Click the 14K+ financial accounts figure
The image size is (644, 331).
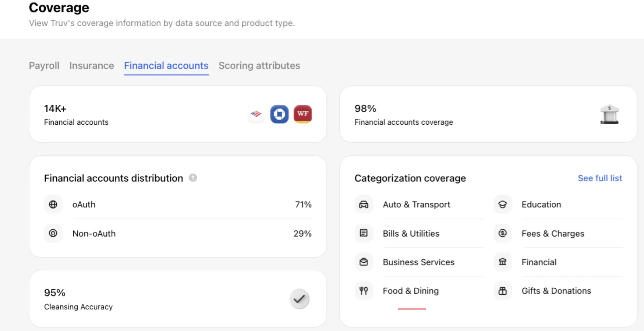click(x=55, y=108)
